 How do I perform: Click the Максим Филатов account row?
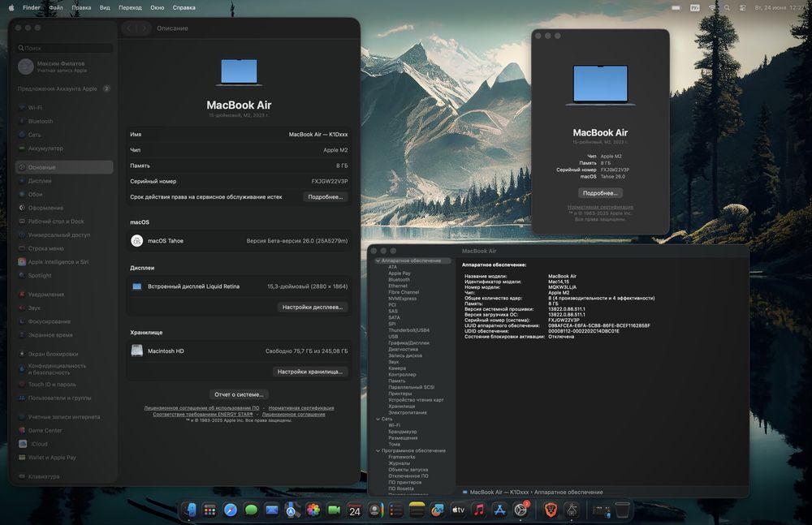(x=64, y=67)
